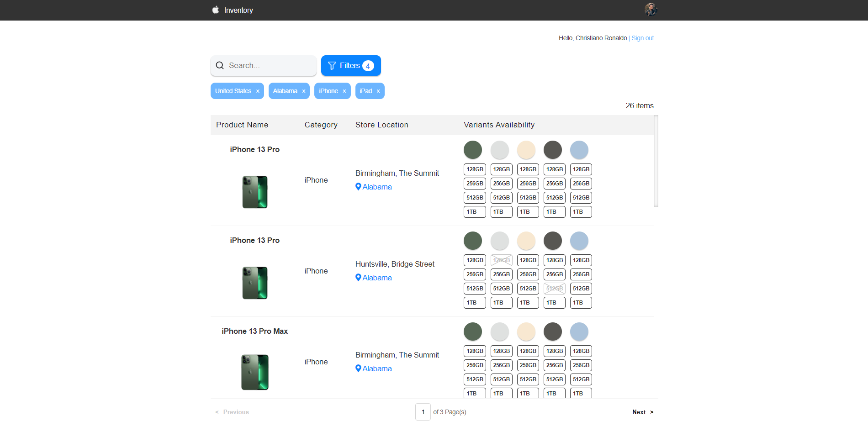The height and width of the screenshot is (421, 868).
Task: Click blue 256GB variant in Huntsville row
Action: (581, 274)
